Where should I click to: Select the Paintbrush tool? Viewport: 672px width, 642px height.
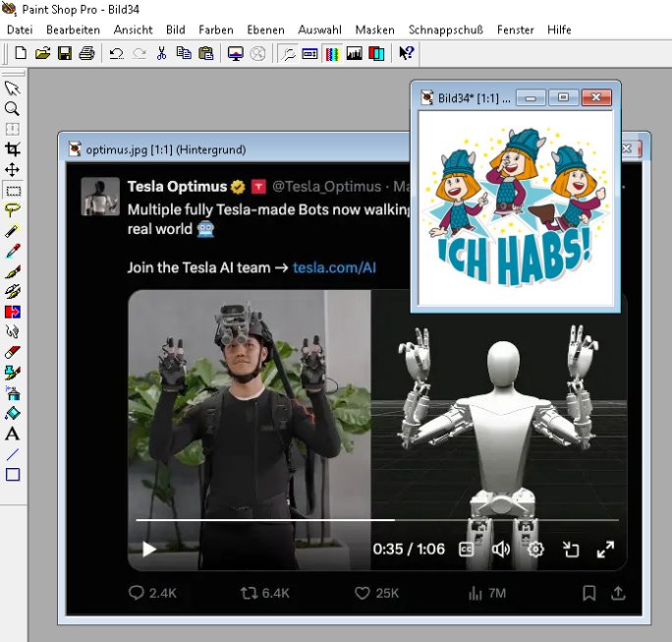click(13, 271)
